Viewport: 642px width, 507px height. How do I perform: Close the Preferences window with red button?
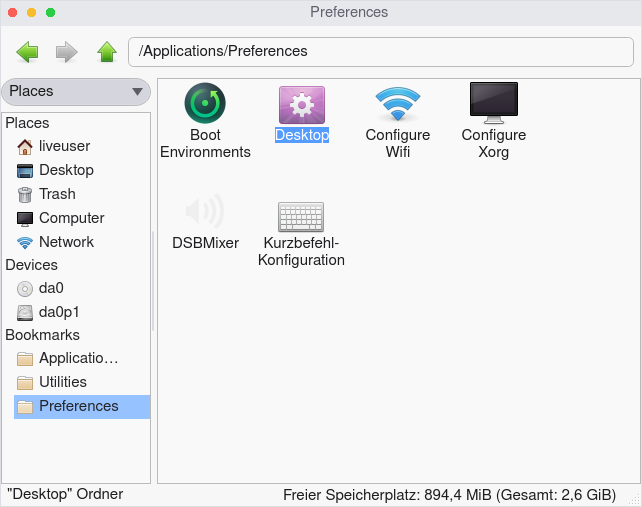pyautogui.click(x=13, y=12)
